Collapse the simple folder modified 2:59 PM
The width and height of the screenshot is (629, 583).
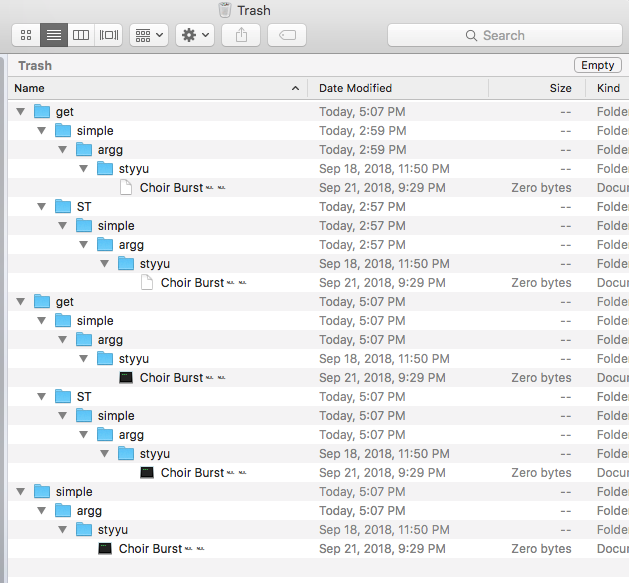41,131
